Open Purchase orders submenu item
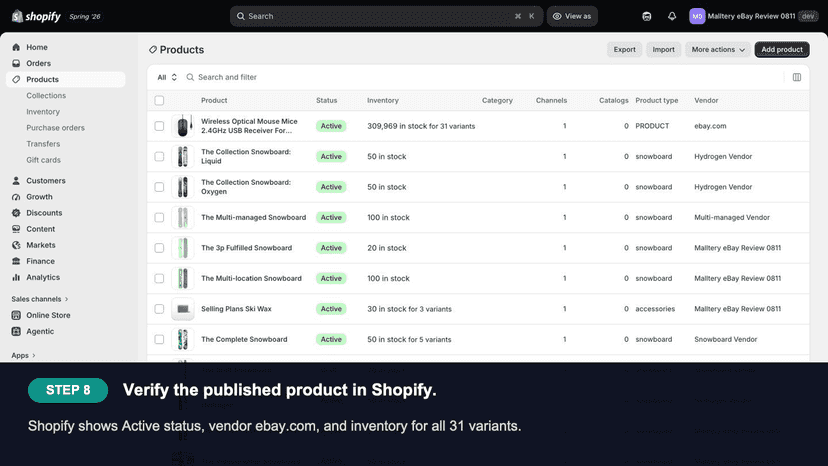The height and width of the screenshot is (466, 828). click(x=55, y=128)
